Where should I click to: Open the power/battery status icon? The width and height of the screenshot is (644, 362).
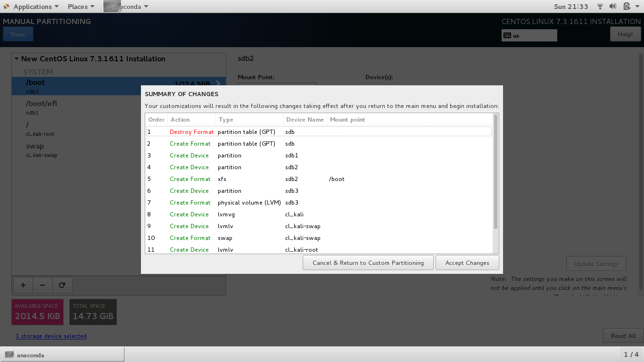[x=627, y=7]
